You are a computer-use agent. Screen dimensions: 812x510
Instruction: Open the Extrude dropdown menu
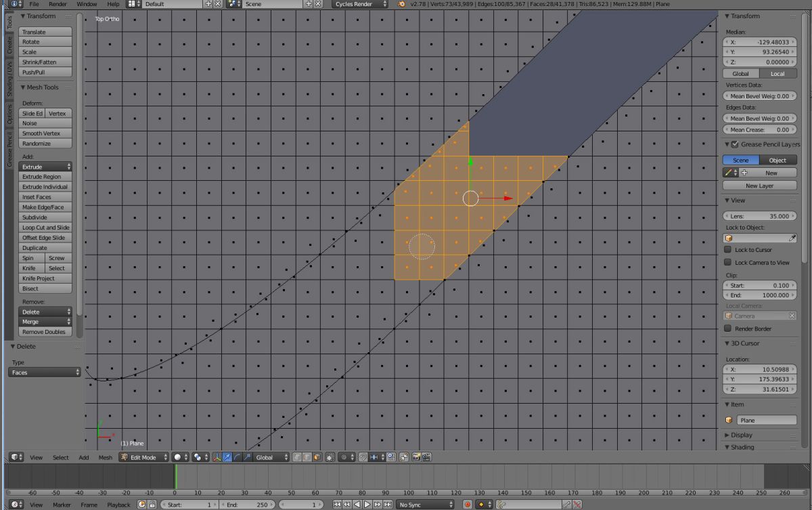pos(45,167)
